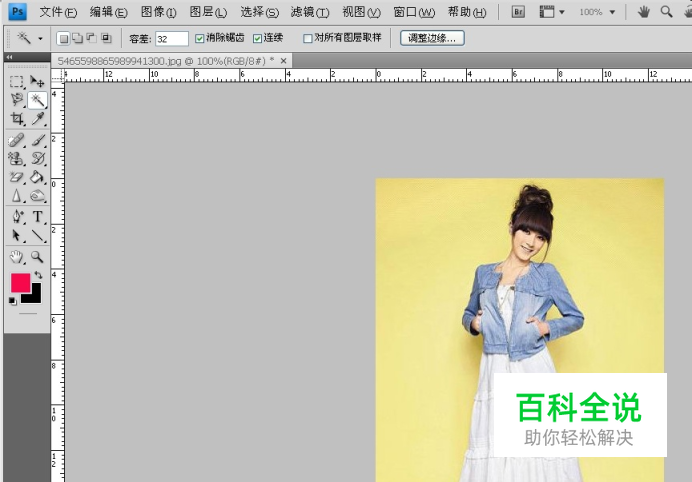Choose Subtract from Selection mode

(92, 38)
